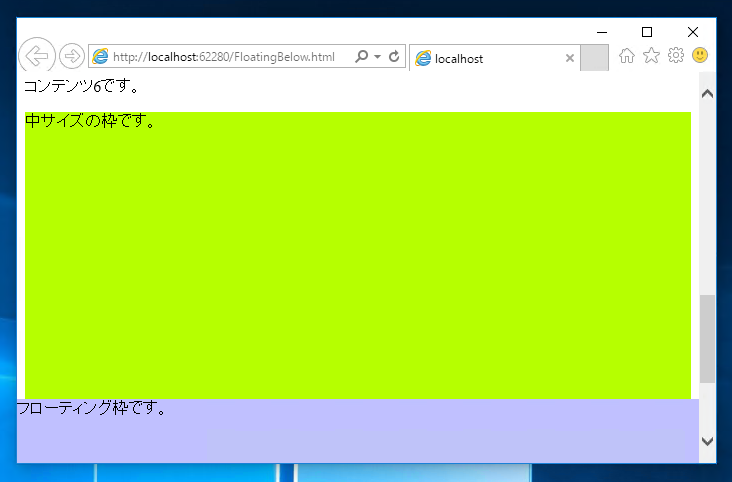Click the search magnifier in address bar
The width and height of the screenshot is (732, 482).
tap(361, 57)
